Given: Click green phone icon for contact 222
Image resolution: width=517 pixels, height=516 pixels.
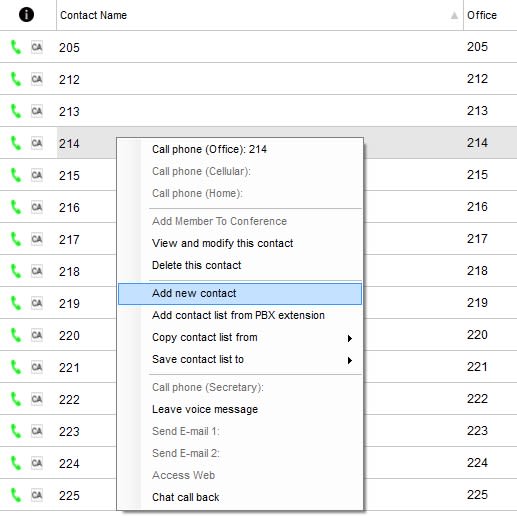Looking at the screenshot, I should coord(16,399).
